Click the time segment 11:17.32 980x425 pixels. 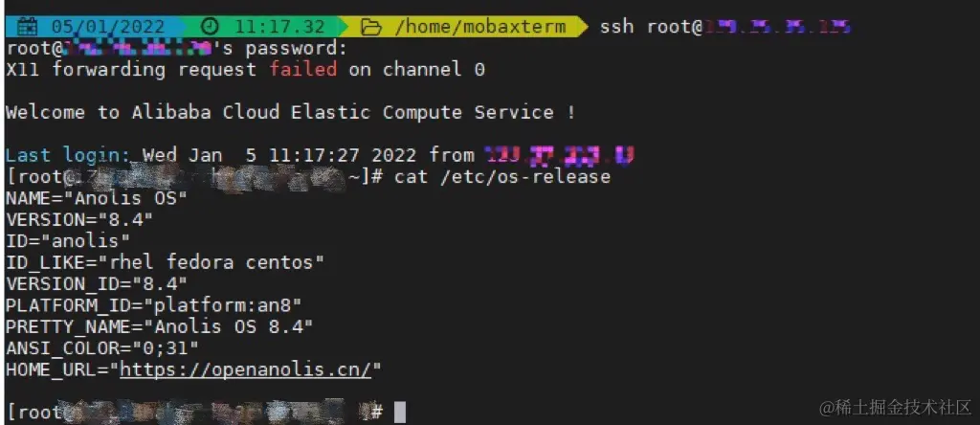tap(280, 27)
